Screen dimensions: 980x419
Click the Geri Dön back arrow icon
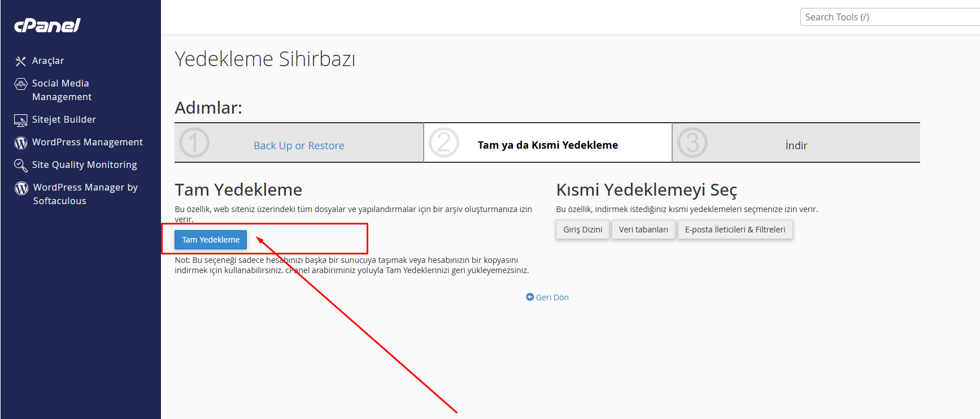(x=530, y=297)
